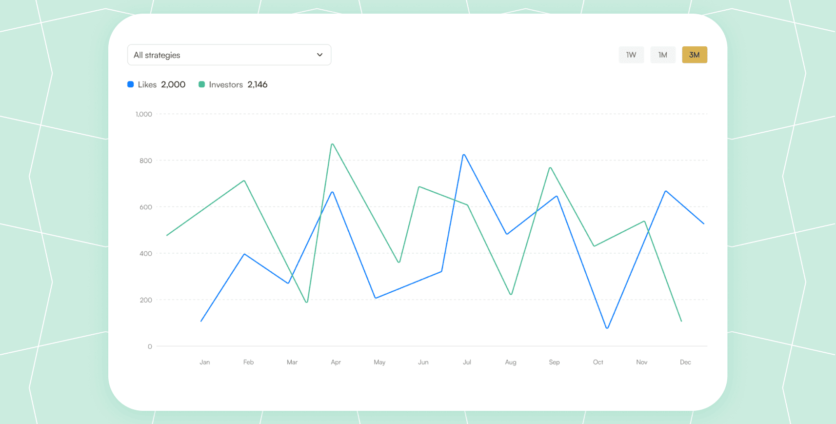Screen dimensions: 836x424
Task: Click the green line peak at Sep
Action: (550, 168)
